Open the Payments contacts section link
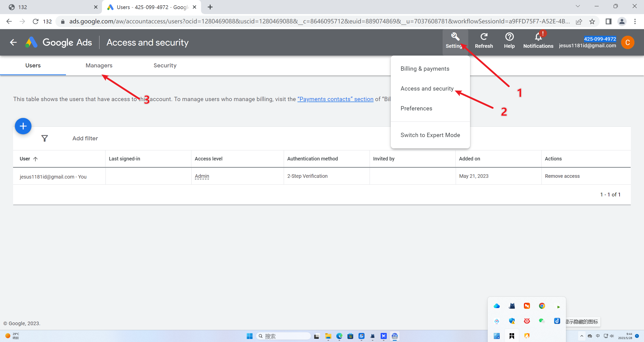The height and width of the screenshot is (342, 644). coord(335,99)
